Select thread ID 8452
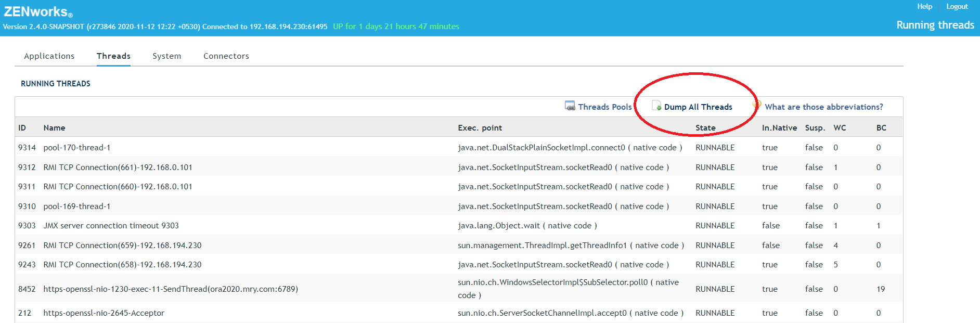 (x=27, y=289)
